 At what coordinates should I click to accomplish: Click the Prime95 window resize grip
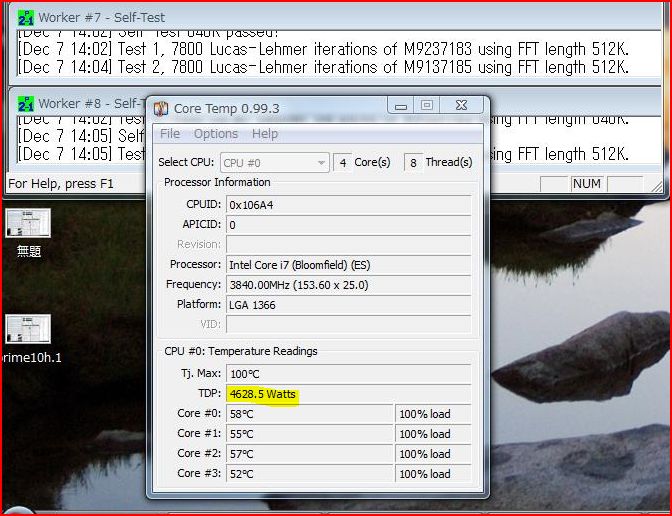[657, 186]
